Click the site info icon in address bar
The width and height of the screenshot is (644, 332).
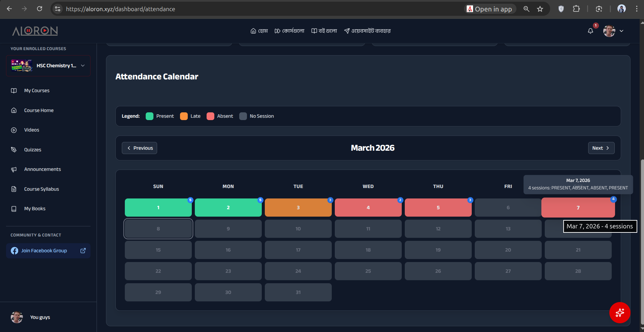pos(58,9)
